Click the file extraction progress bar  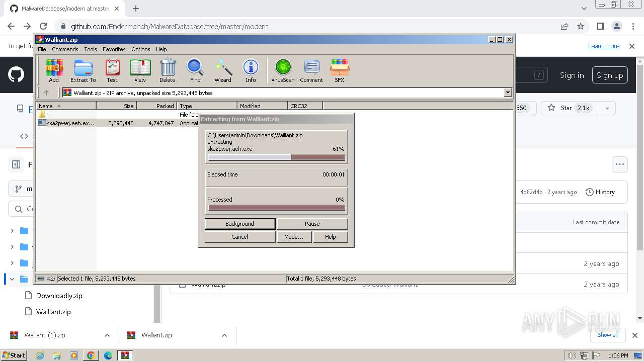click(276, 157)
